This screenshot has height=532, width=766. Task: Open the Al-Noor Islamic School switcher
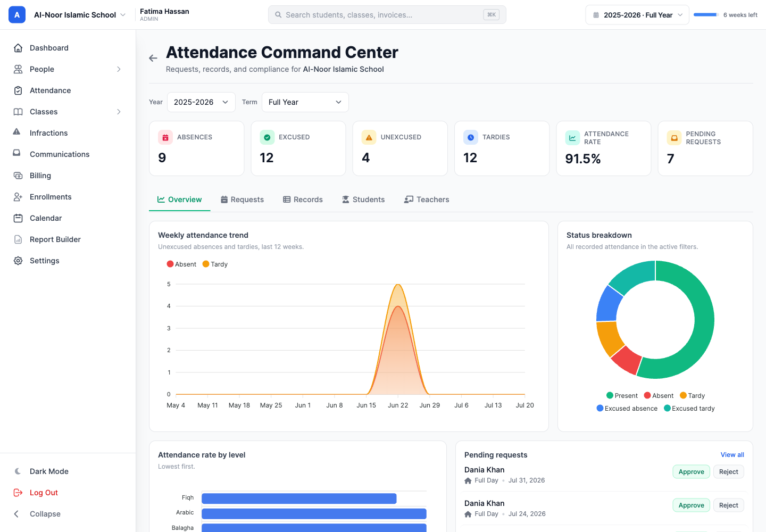(x=80, y=15)
